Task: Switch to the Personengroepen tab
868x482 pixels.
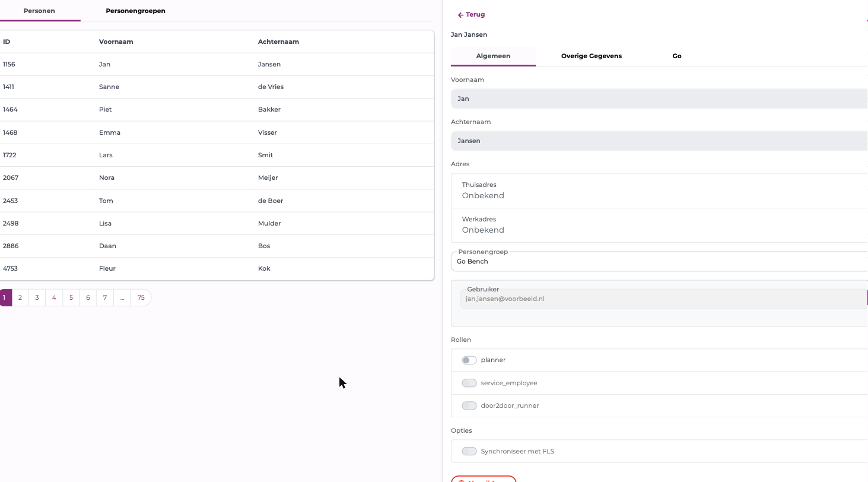Action: [x=135, y=11]
